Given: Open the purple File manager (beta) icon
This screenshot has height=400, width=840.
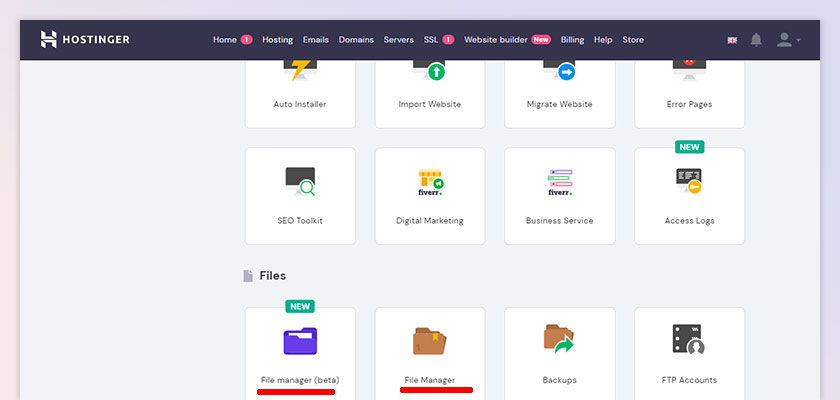Looking at the screenshot, I should click(300, 341).
